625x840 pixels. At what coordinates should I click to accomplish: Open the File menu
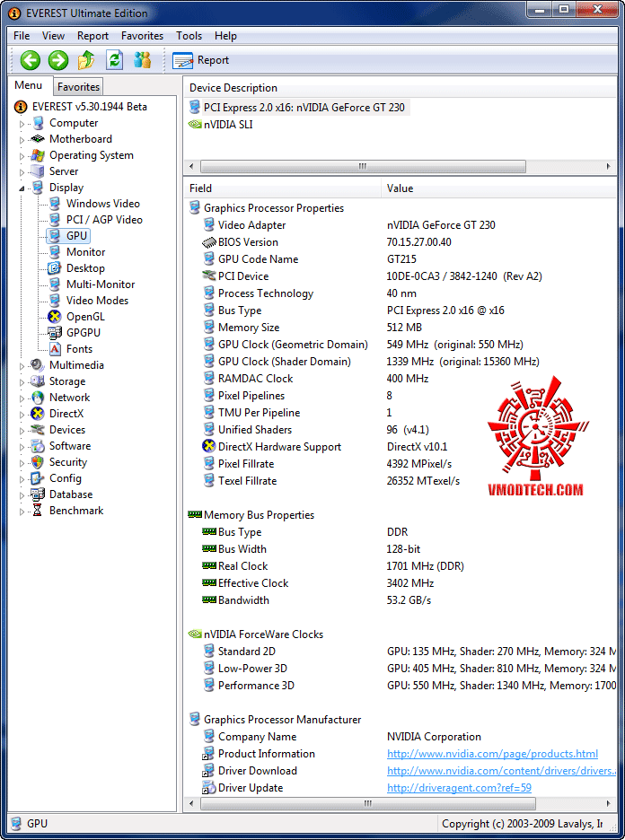(22, 36)
